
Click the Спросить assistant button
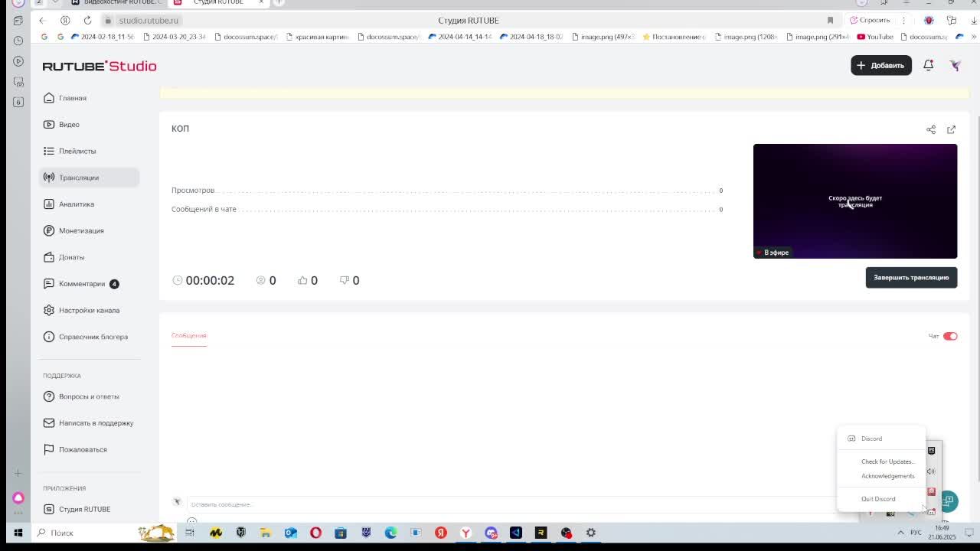pos(870,20)
